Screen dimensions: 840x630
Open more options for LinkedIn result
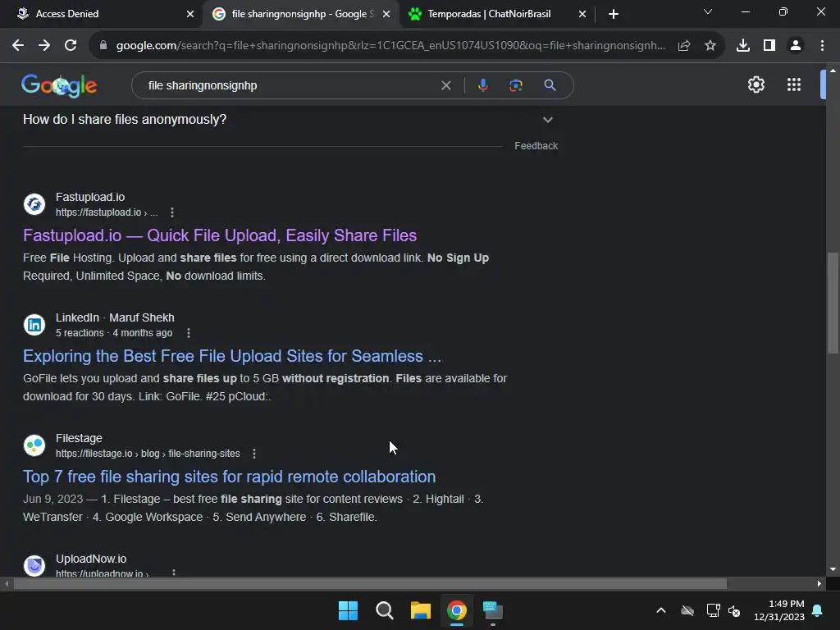pyautogui.click(x=189, y=333)
